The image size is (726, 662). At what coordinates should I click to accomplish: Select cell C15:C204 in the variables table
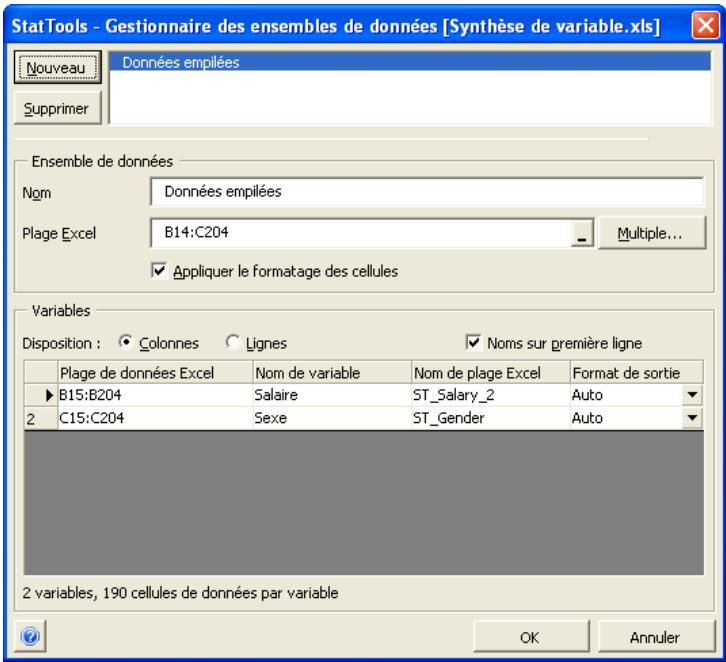155,418
